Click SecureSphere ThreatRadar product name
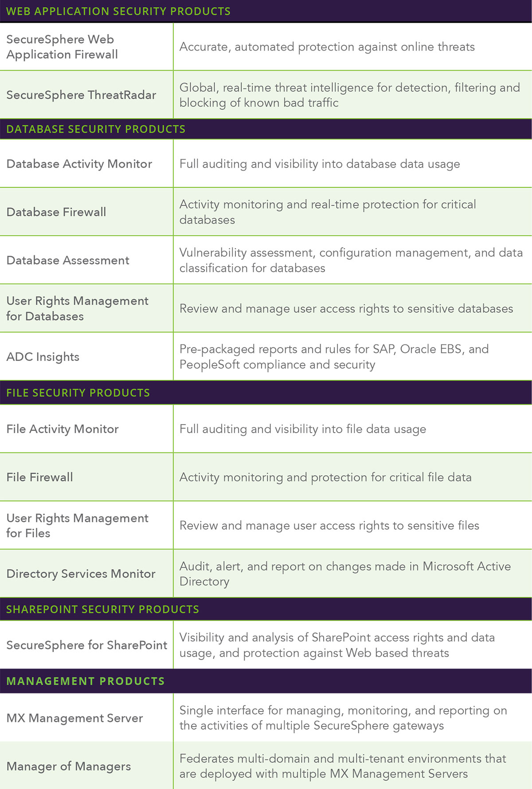This screenshot has height=789, width=532. pos(81,95)
